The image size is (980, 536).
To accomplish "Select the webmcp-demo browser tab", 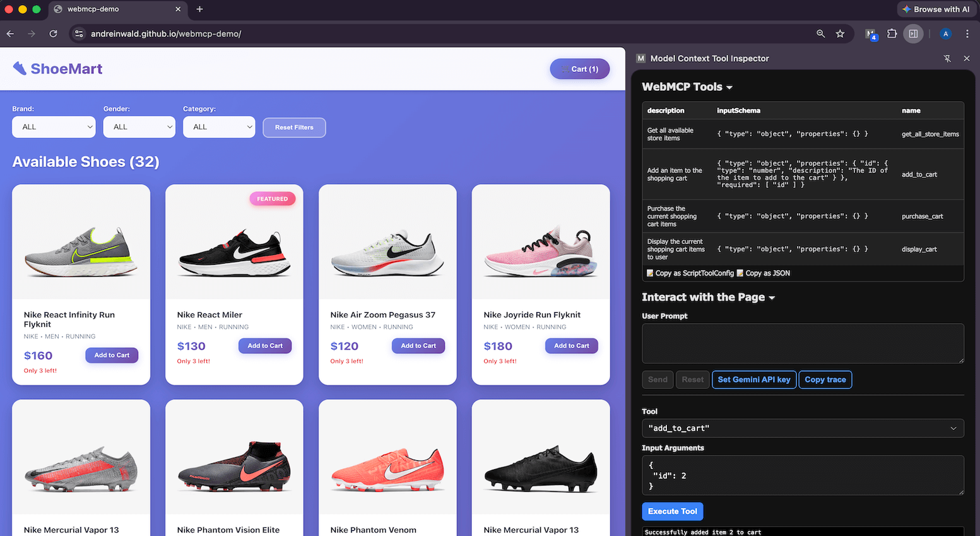I will click(x=119, y=9).
